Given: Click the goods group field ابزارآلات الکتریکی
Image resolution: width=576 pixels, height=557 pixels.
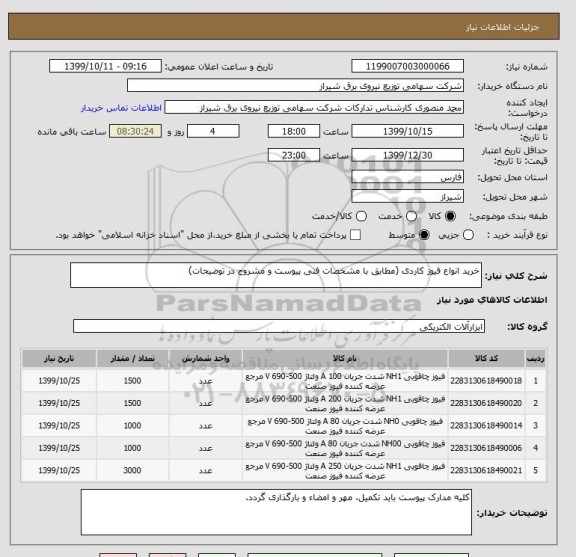Looking at the screenshot, I should 279,326.
